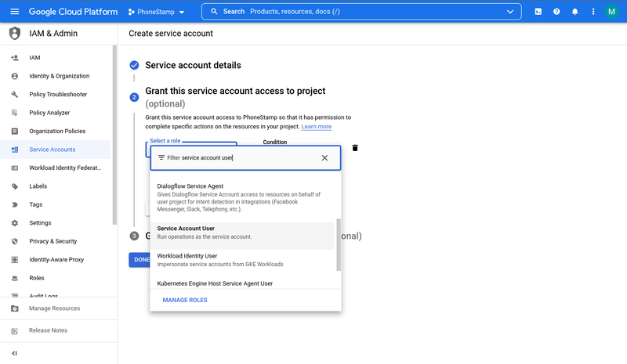
Task: Click the filter list icon in role field
Action: (161, 158)
